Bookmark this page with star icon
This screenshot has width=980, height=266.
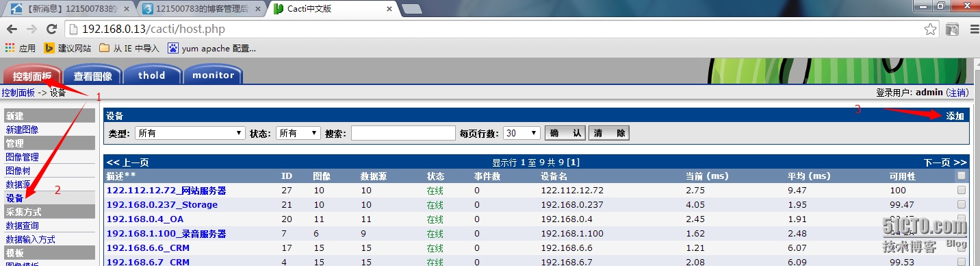pos(930,29)
